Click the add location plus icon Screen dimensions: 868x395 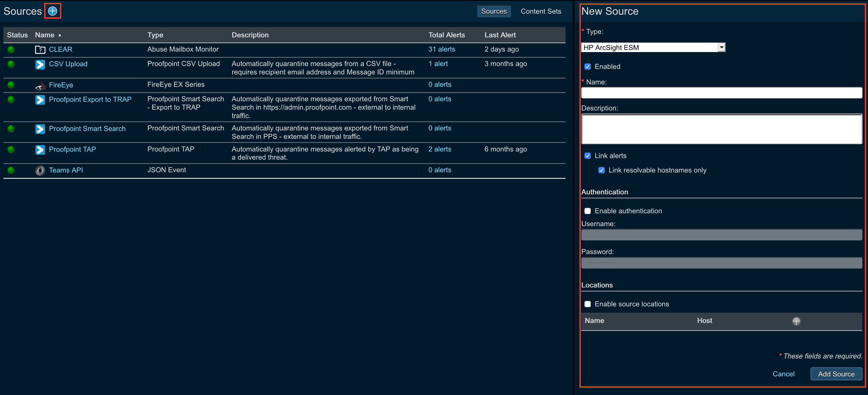point(796,321)
